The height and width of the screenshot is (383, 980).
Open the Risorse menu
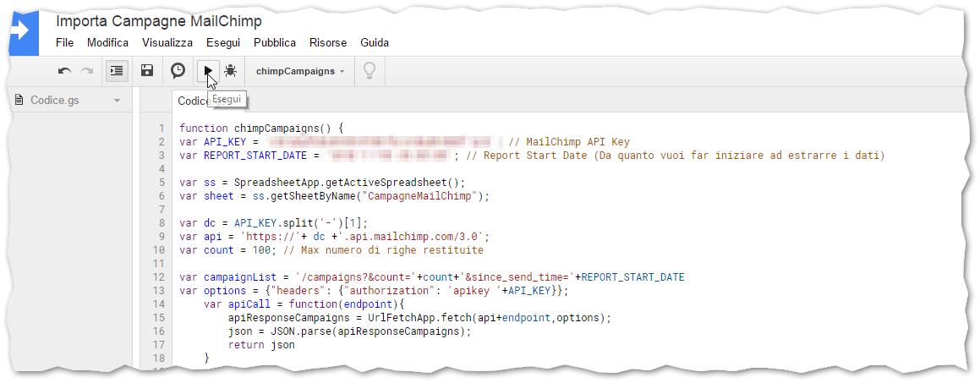tap(328, 43)
